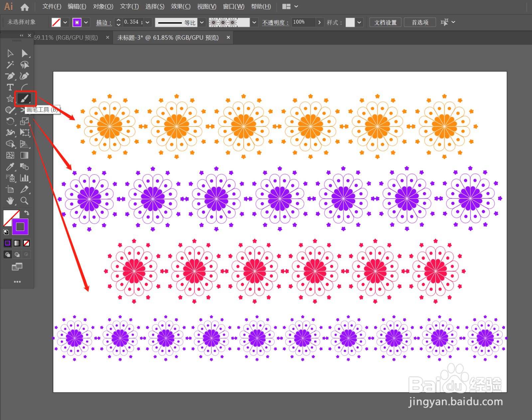Choose the Column Graph tool
Viewport: 532px width, 420px height.
(x=24, y=178)
